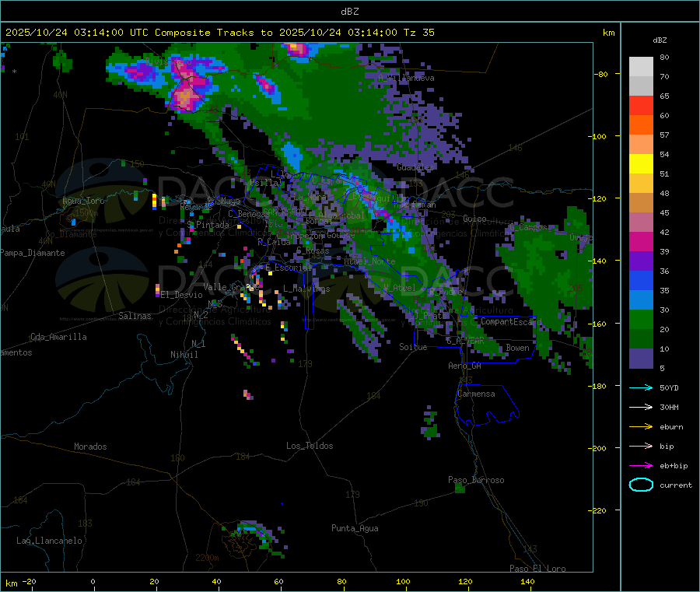Click the pink bip arrow legend icon
This screenshot has width=700, height=592.
[x=641, y=446]
